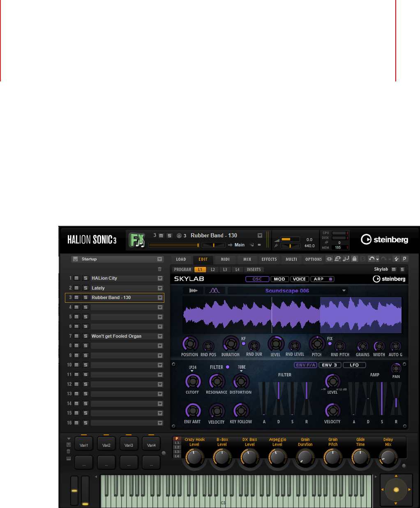The height and width of the screenshot is (508, 420).
Task: Mute slot 3 Rubber Band - 130
Action: tap(76, 297)
